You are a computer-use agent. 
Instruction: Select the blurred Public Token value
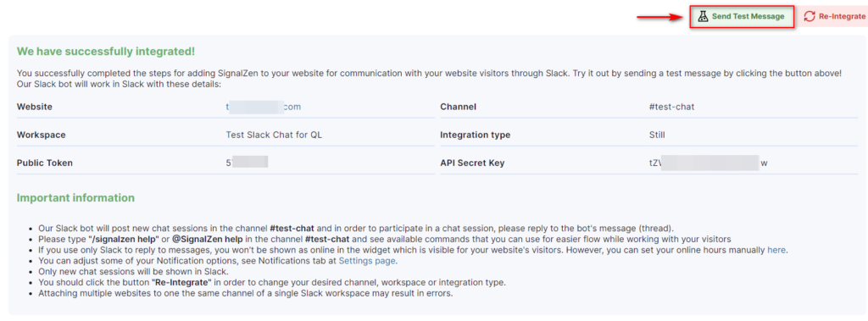247,162
